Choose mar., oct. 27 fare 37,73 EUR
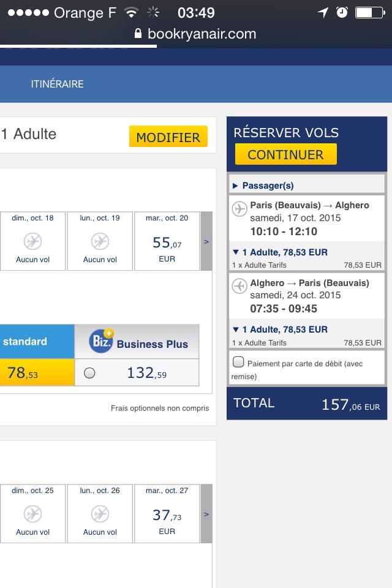 click(167, 514)
